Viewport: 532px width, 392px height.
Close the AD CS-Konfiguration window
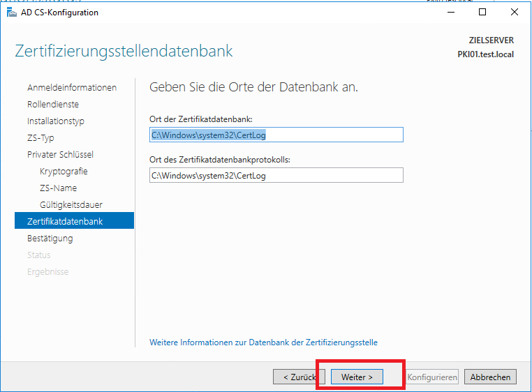(515, 13)
